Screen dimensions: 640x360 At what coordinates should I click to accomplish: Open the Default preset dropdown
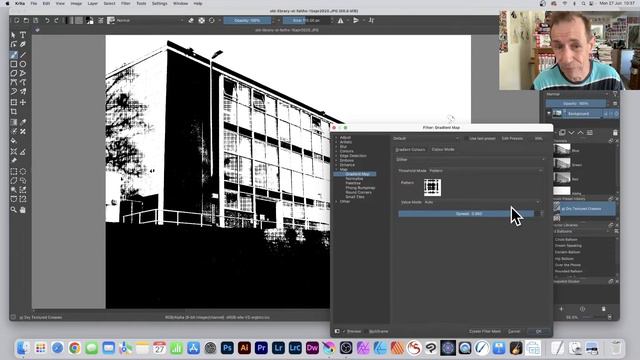pos(426,138)
